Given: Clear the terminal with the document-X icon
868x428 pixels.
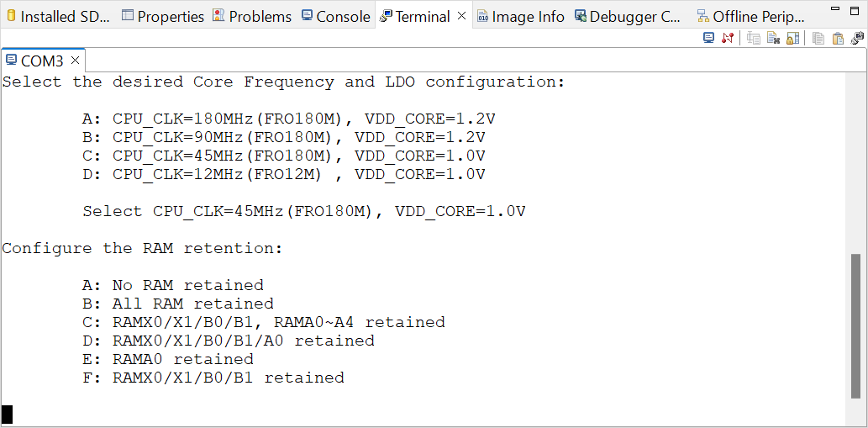Looking at the screenshot, I should [x=773, y=38].
